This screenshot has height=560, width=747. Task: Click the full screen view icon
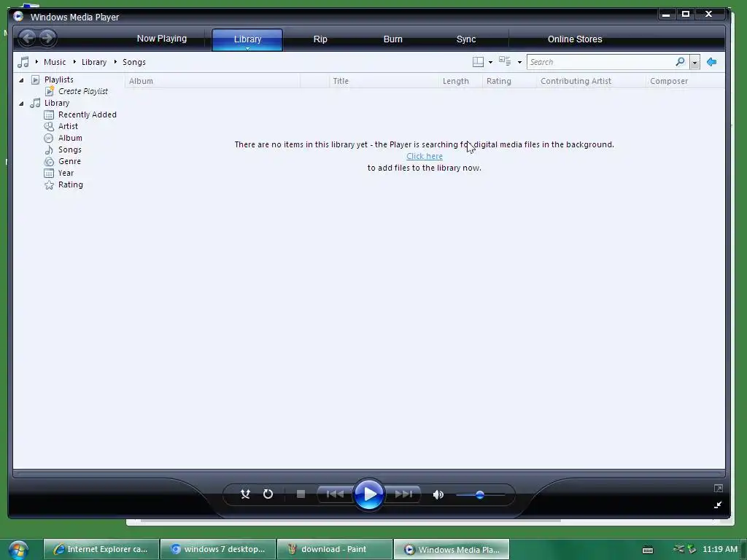pos(719,488)
